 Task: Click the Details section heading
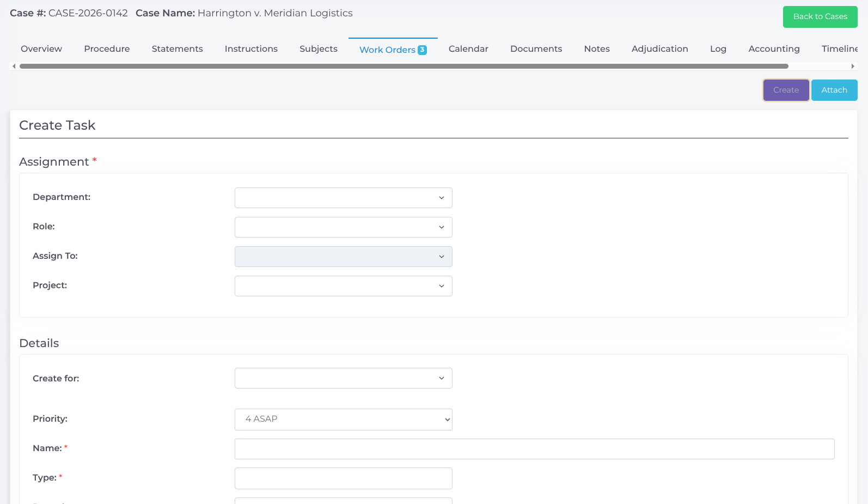[x=39, y=343]
